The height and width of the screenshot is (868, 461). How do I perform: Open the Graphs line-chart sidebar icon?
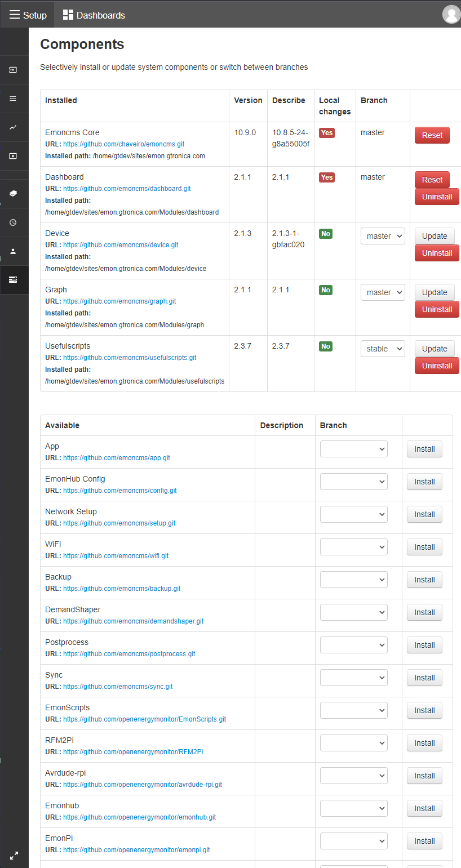(x=14, y=127)
